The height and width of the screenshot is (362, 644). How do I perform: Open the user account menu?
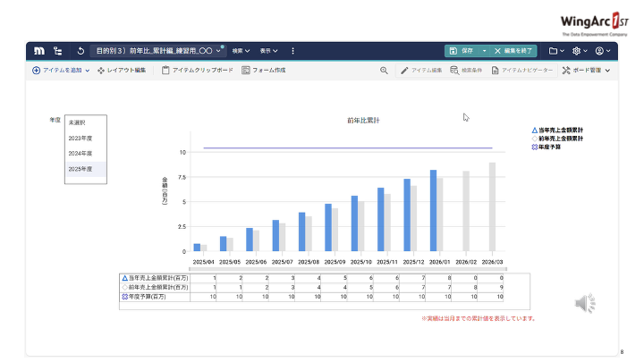point(603,51)
